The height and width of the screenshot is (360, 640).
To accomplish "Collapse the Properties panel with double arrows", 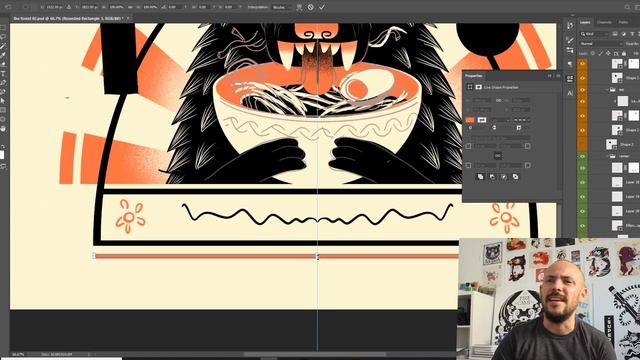I will [x=550, y=76].
